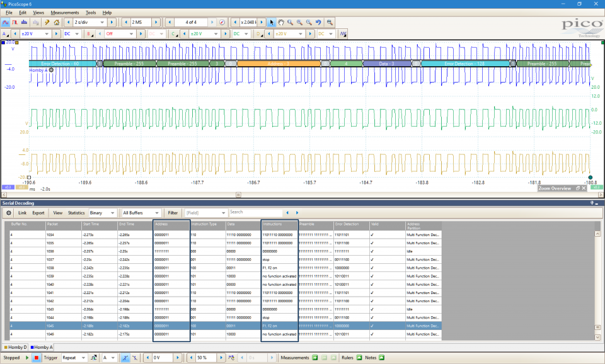The width and height of the screenshot is (605, 364).
Task: Click the Undo zoom icon
Action: (318, 23)
